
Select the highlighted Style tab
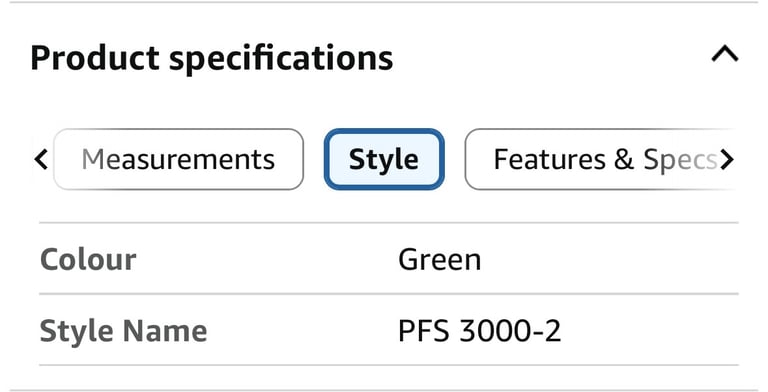pyautogui.click(x=384, y=159)
